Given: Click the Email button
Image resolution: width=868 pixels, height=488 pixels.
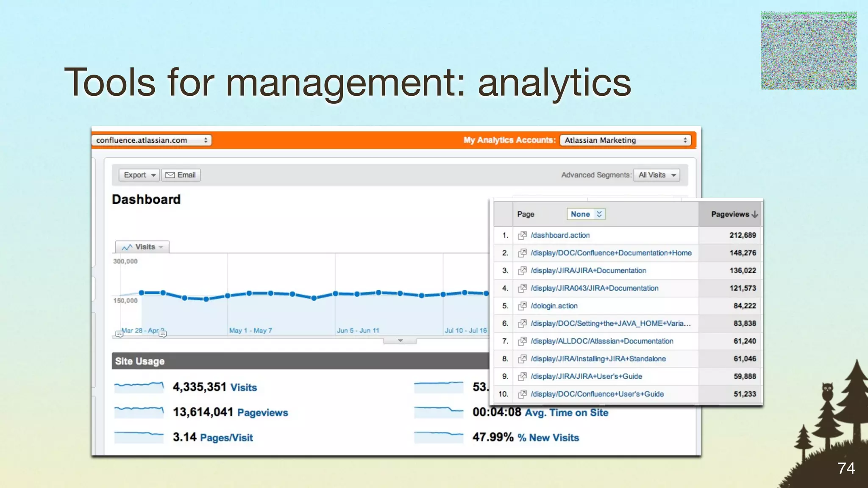Looking at the screenshot, I should [x=181, y=175].
